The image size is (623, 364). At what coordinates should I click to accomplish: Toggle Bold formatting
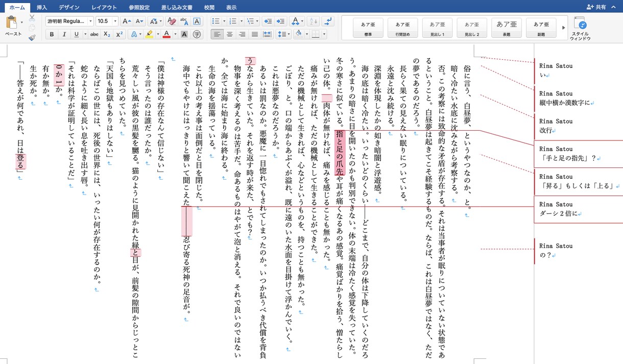pyautogui.click(x=52, y=34)
